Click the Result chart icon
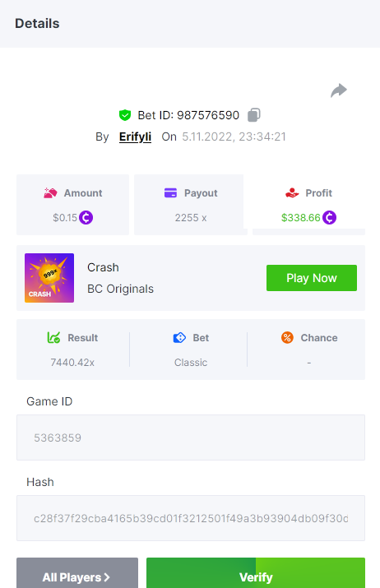This screenshot has width=380, height=588. [x=53, y=337]
